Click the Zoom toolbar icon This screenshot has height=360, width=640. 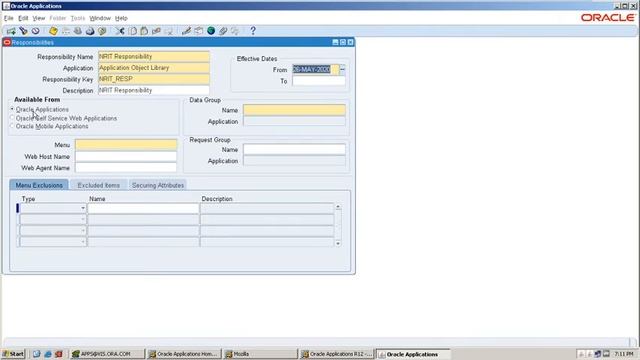(199, 31)
